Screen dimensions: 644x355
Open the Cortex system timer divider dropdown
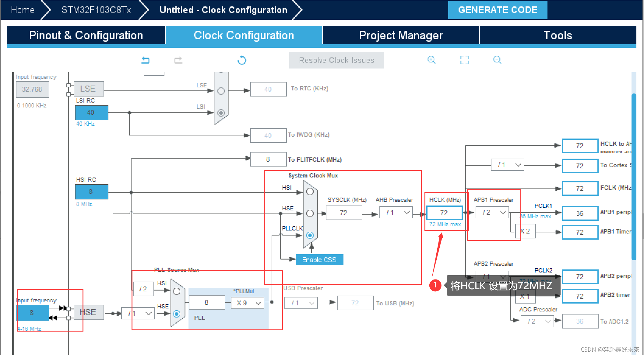point(507,165)
